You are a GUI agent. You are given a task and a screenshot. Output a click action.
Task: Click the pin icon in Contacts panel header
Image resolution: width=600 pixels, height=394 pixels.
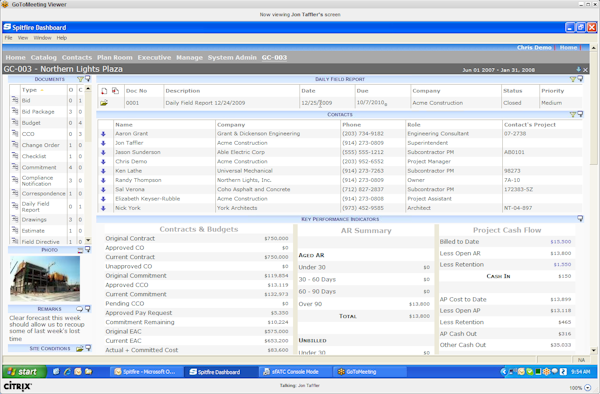click(x=580, y=114)
